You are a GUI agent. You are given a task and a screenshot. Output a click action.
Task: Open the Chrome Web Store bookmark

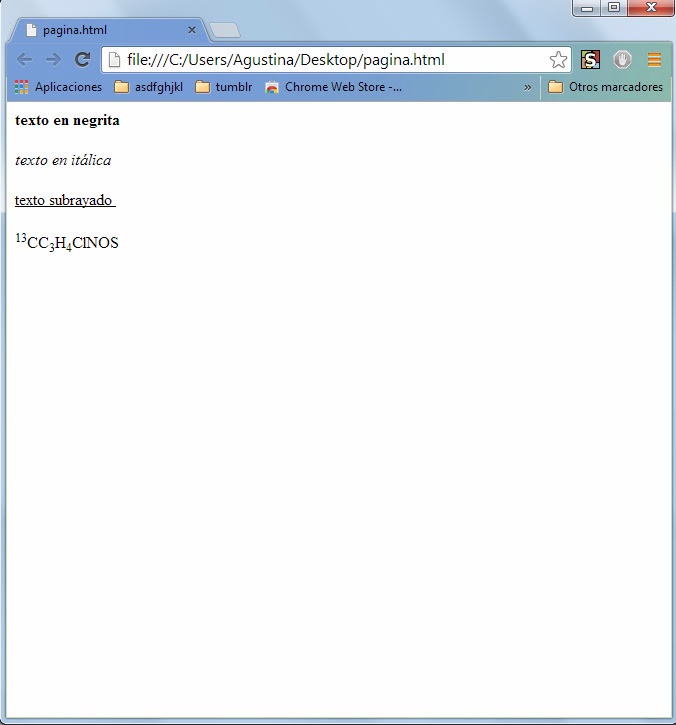coord(333,87)
